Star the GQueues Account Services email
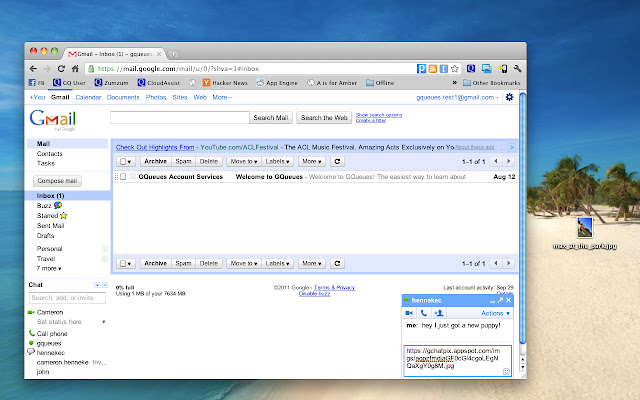This screenshot has width=640, height=400. pyautogui.click(x=132, y=176)
